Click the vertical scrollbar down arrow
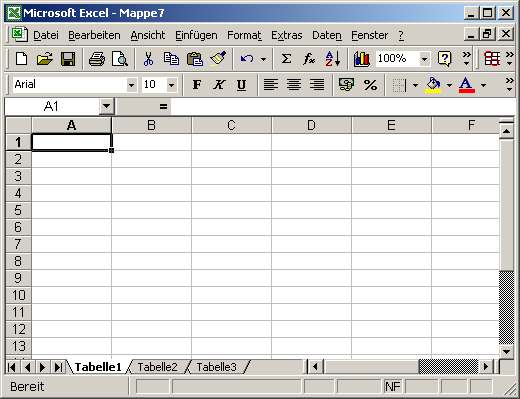Viewport: 520px width, 399px height. (506, 352)
